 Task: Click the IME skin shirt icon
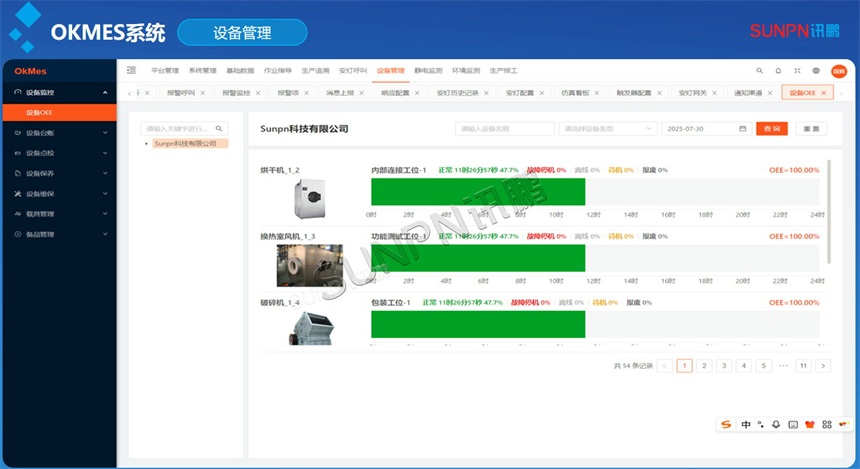coord(810,424)
